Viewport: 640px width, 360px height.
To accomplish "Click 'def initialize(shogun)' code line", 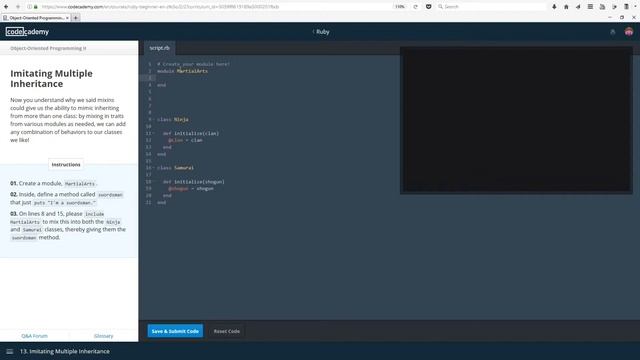I will pyautogui.click(x=193, y=182).
